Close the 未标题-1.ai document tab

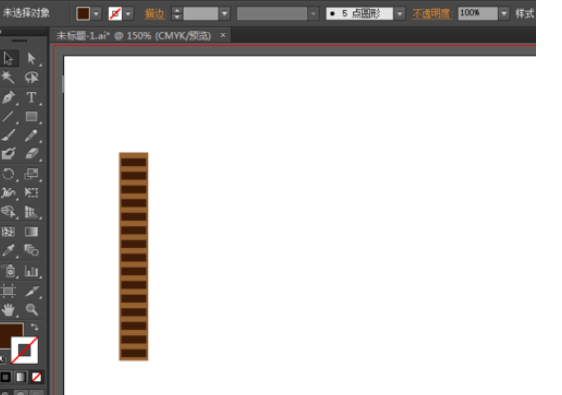coord(223,35)
